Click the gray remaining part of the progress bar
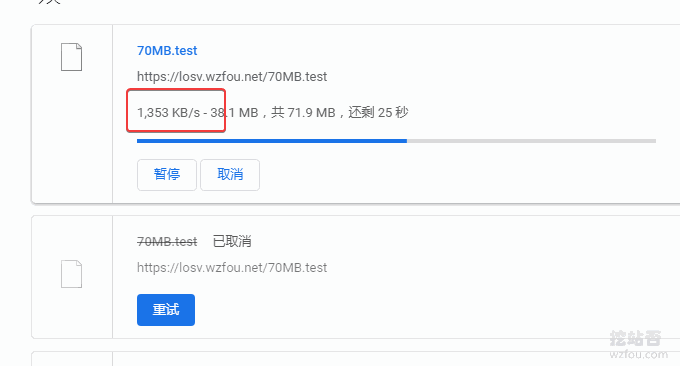The height and width of the screenshot is (366, 680). coord(531,141)
